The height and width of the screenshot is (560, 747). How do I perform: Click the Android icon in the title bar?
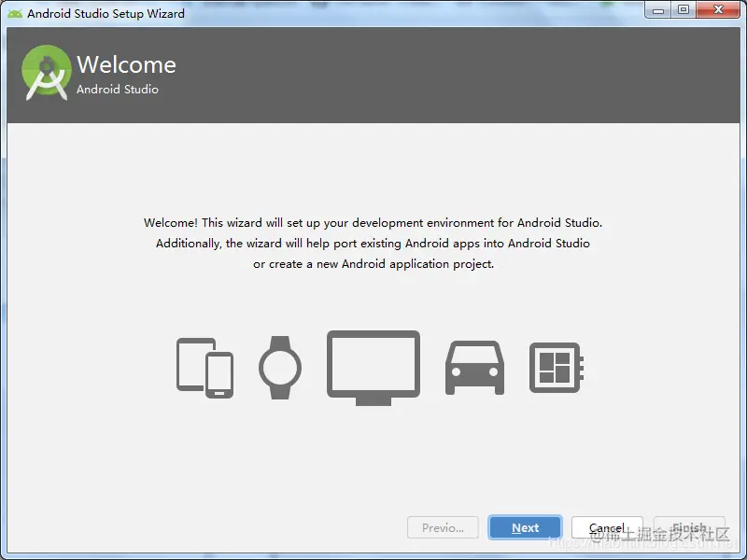click(x=15, y=13)
